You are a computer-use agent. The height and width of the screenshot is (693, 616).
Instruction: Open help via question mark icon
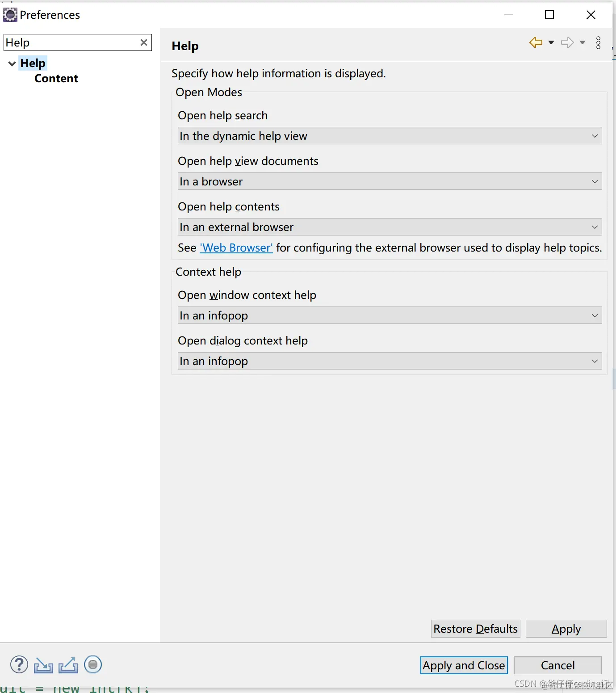click(x=19, y=664)
